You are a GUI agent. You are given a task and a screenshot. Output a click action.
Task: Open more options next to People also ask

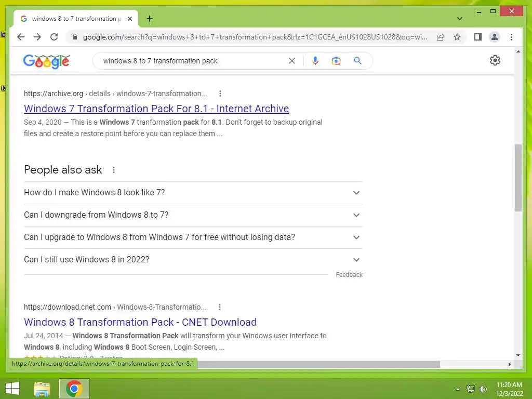coord(114,170)
